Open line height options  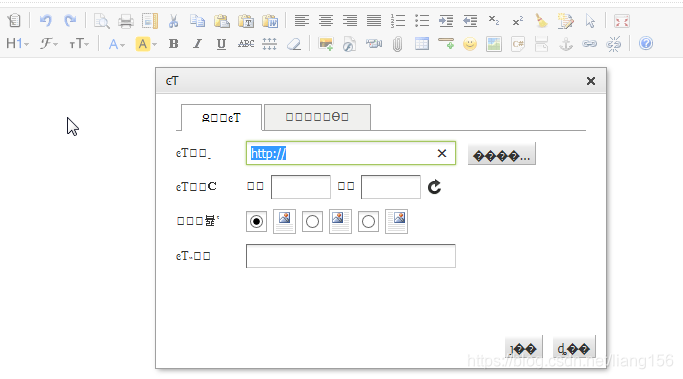point(270,44)
